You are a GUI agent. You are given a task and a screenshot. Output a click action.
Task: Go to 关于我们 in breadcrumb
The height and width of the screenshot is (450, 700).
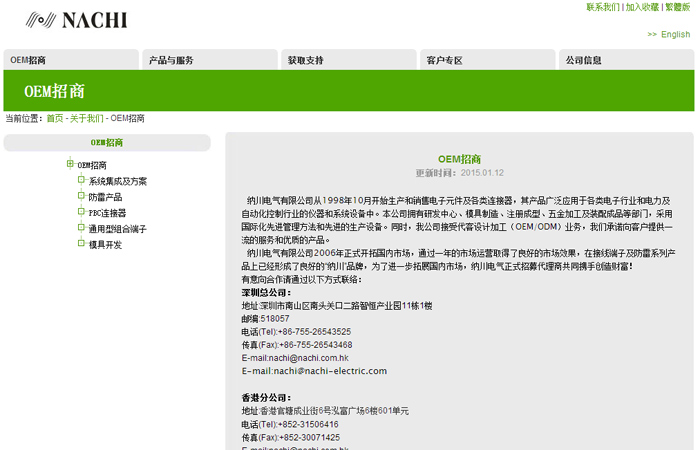87,118
